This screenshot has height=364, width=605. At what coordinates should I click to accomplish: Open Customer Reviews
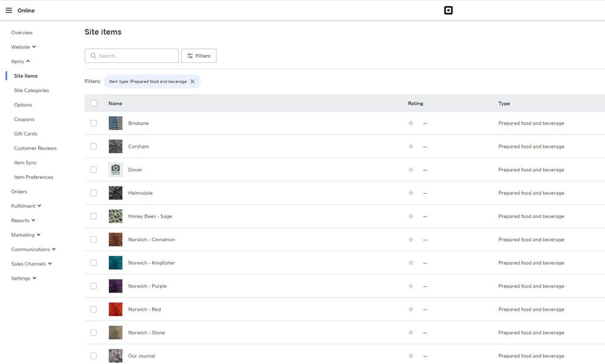(35, 148)
